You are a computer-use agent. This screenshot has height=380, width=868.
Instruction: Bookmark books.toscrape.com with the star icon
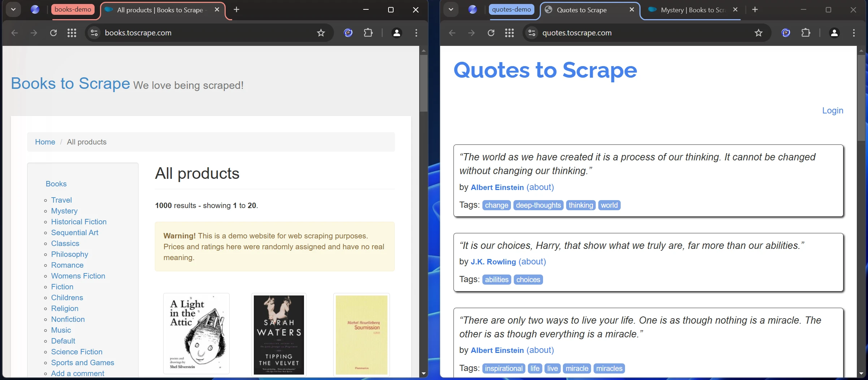coord(321,33)
